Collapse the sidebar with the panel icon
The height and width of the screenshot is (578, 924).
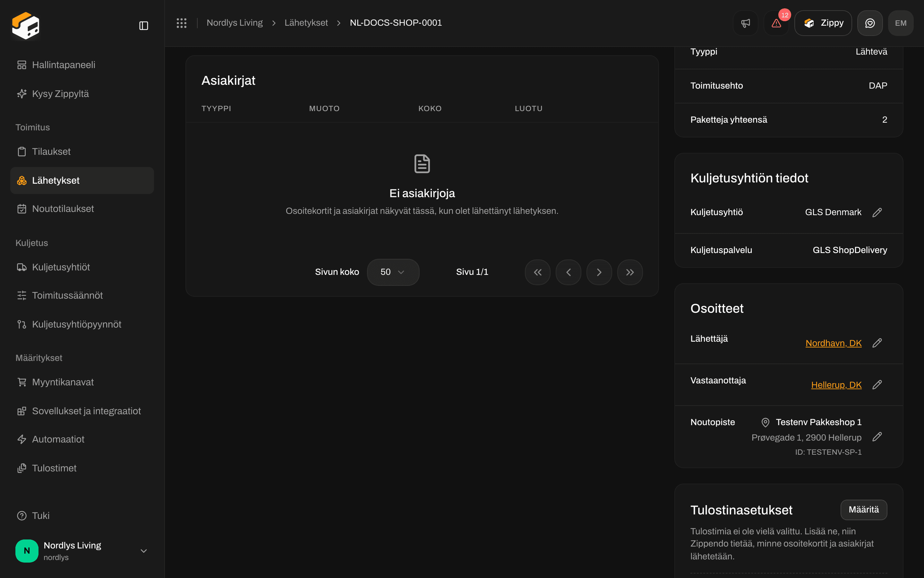(x=143, y=26)
